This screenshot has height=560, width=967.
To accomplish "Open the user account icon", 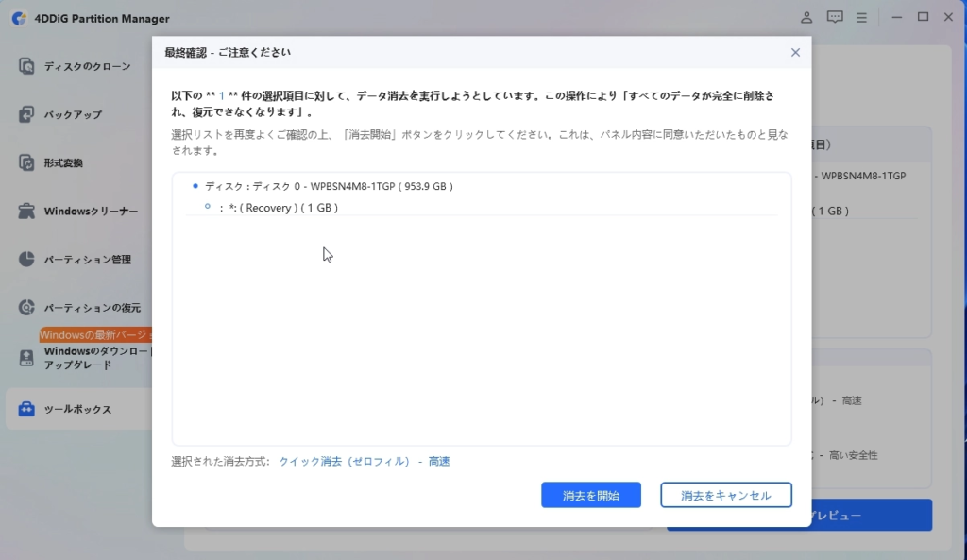I will tap(806, 17).
